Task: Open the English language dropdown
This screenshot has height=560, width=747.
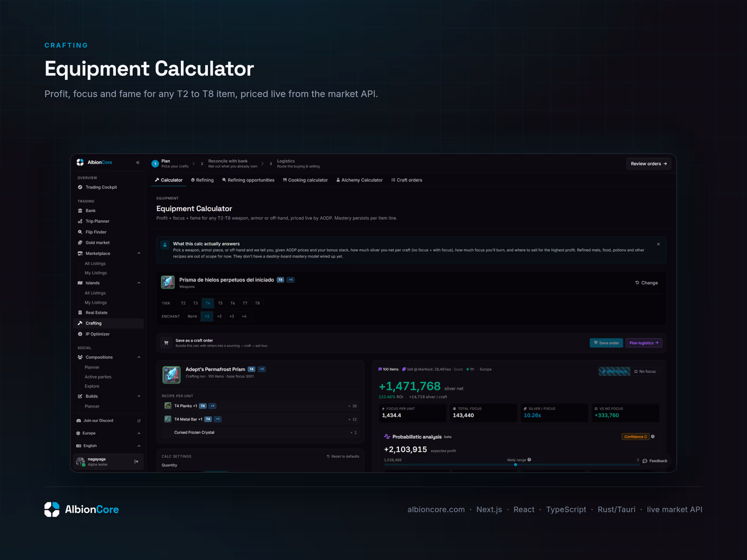Action: click(108, 446)
